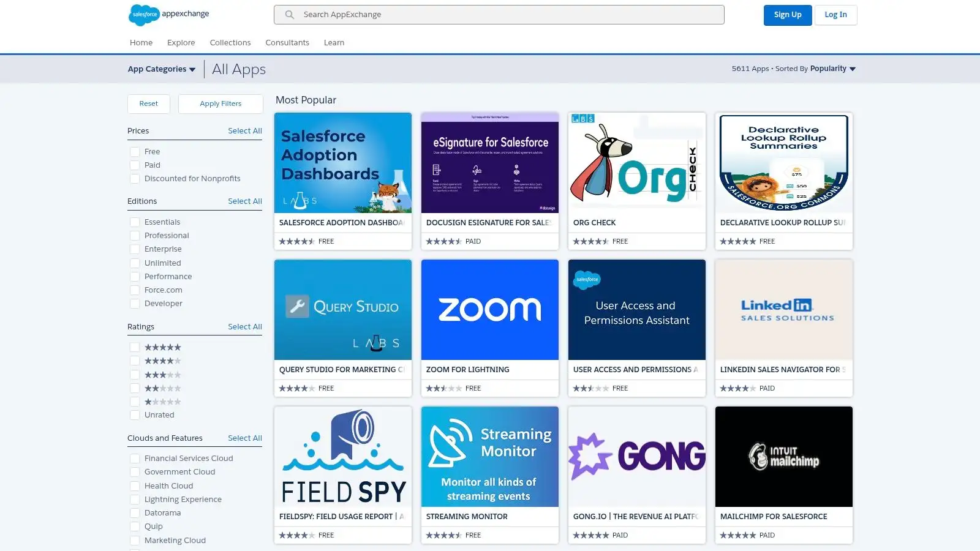The width and height of the screenshot is (980, 551).
Task: Click the Salesforce AppExchange logo
Action: pos(169,14)
